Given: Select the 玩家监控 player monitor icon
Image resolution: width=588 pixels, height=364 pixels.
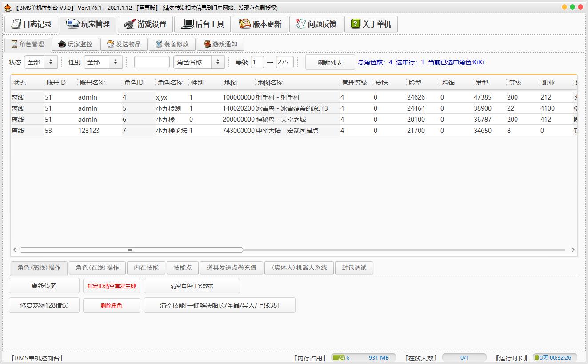Looking at the screenshot, I should [x=62, y=44].
